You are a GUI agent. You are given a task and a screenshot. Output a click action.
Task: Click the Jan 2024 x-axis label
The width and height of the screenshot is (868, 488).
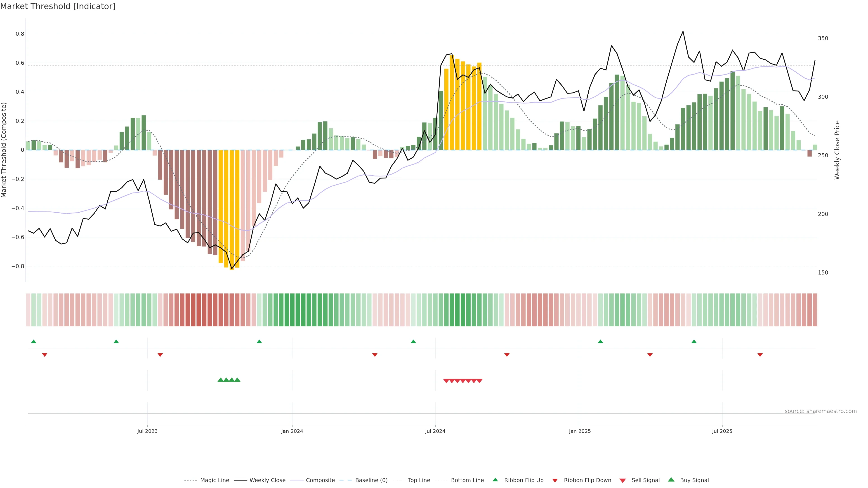(x=292, y=431)
